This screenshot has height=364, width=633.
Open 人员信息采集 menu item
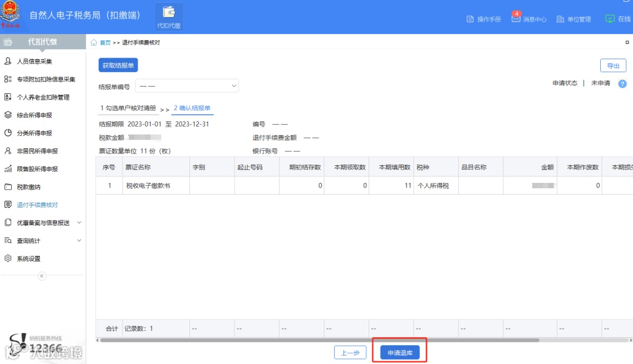[35, 62]
